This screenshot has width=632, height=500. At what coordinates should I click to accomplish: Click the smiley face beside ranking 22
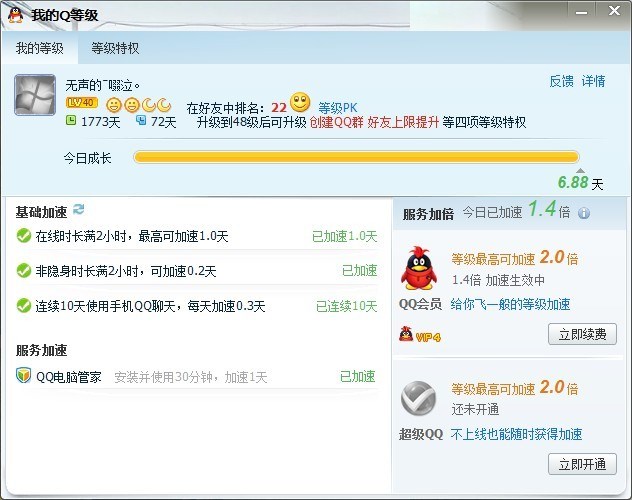click(x=300, y=103)
